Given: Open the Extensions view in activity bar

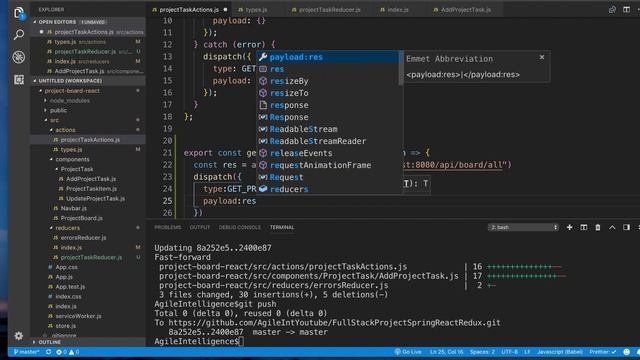Looking at the screenshot, I should [x=18, y=80].
